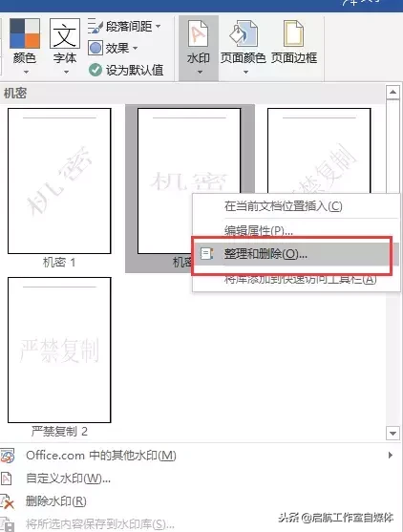Expand the Fonts dropdown arrow
403x532 pixels.
[x=66, y=72]
